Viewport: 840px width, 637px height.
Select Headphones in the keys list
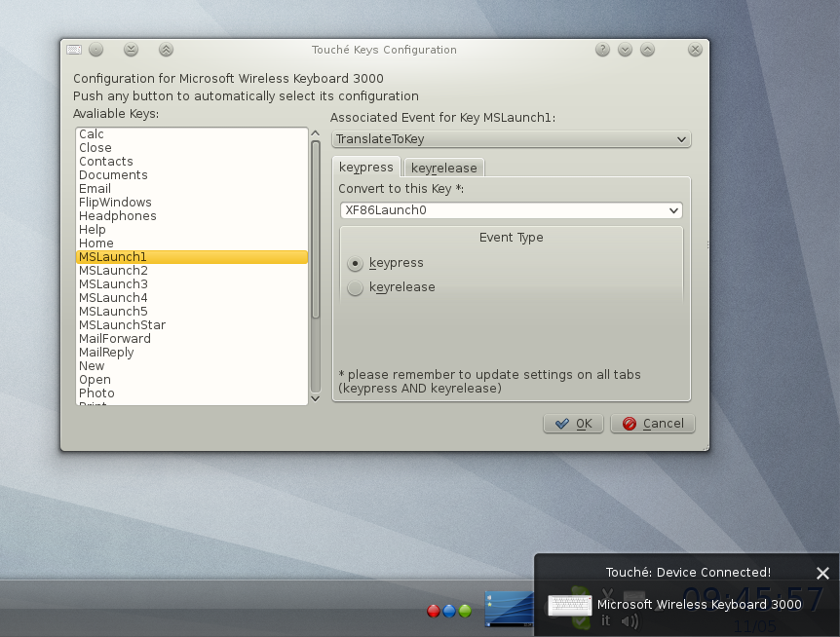[192, 215]
